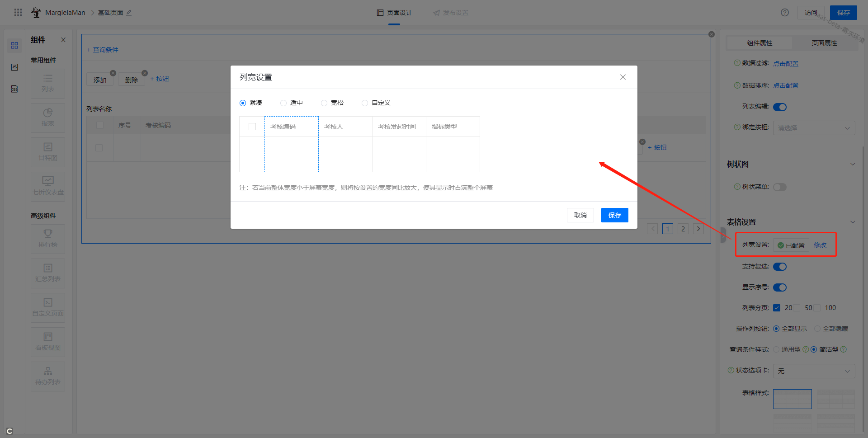Click the edit pencil beside 基础页面
The image size is (868, 438).
pos(129,13)
